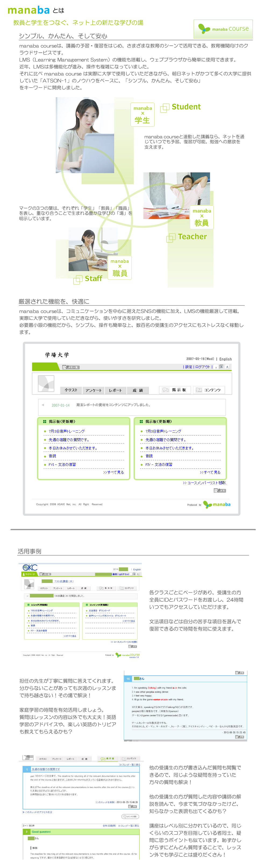Click the メモ icon above post 16
Viewport: 270px width, 868px height.
click(240, 673)
